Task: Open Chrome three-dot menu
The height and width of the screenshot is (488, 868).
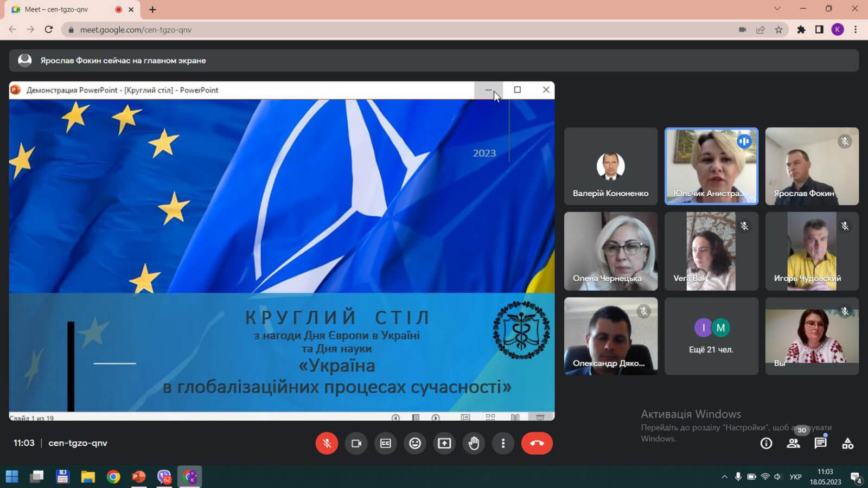Action: [856, 30]
